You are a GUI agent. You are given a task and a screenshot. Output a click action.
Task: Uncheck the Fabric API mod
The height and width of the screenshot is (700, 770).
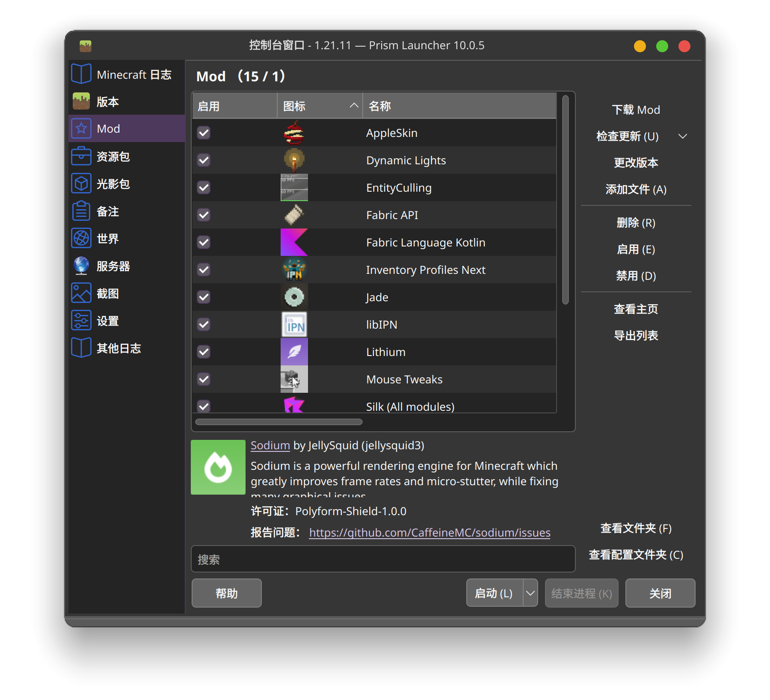tap(204, 215)
